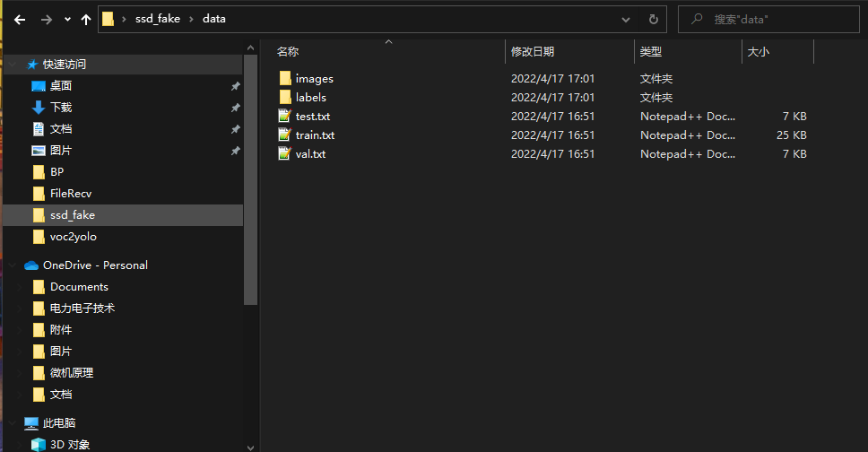This screenshot has width=868, height=452.
Task: Select the labels folder icon
Action: (x=285, y=97)
